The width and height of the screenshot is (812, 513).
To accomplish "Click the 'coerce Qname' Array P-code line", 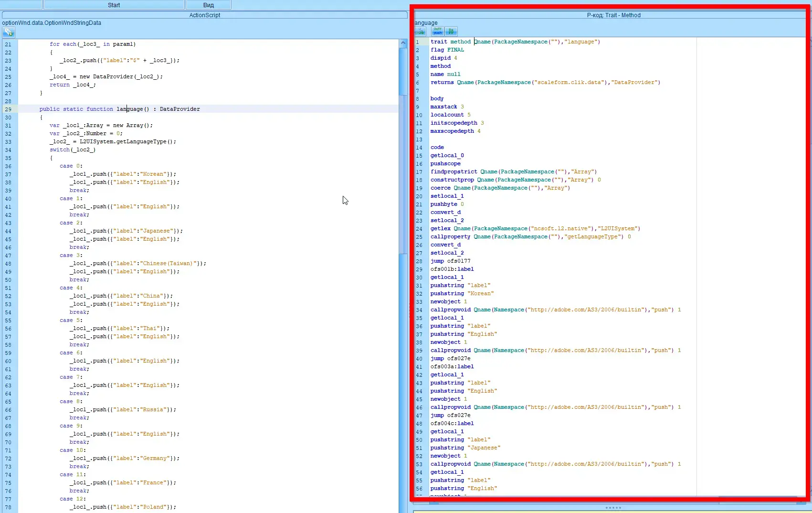I will 500,188.
